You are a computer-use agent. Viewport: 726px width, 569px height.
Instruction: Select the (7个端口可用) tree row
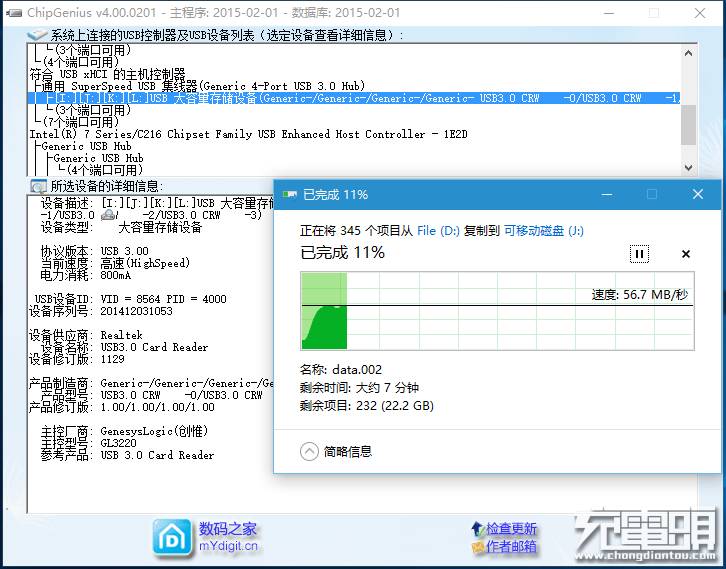(x=81, y=122)
